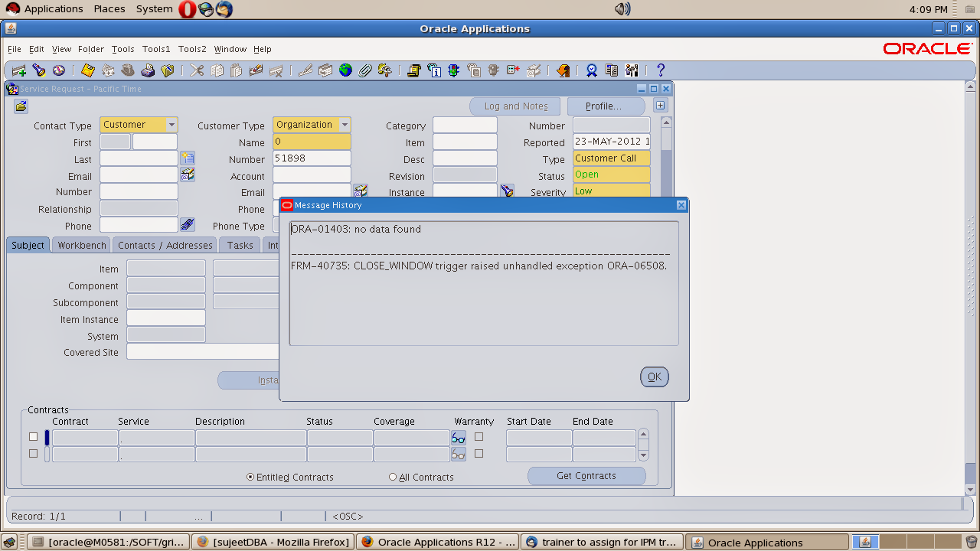Click the Log and Notes button

coord(515,106)
